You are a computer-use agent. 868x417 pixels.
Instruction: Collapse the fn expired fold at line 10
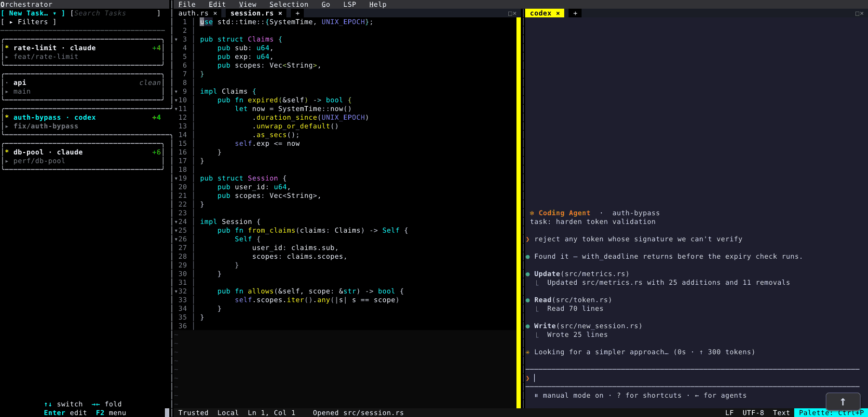coord(176,100)
